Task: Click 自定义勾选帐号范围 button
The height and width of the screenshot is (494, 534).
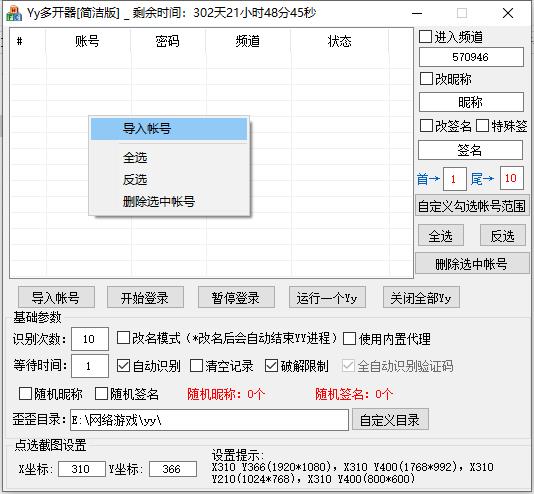Action: (x=472, y=205)
